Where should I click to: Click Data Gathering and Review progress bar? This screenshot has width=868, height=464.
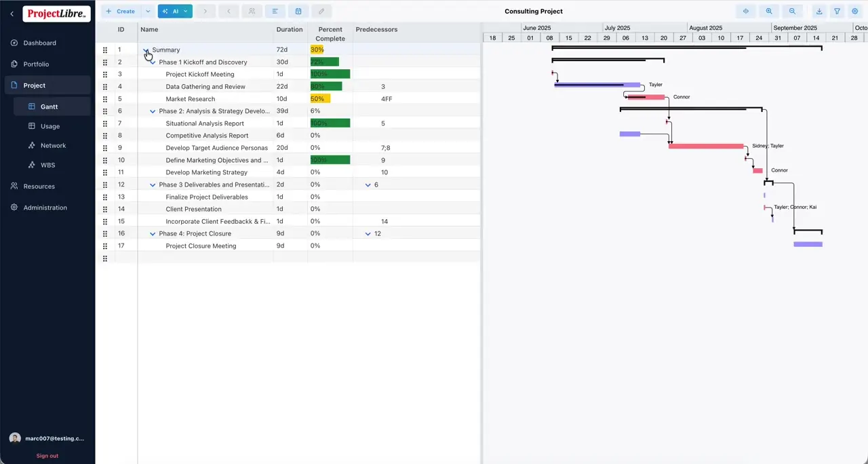pyautogui.click(x=326, y=87)
